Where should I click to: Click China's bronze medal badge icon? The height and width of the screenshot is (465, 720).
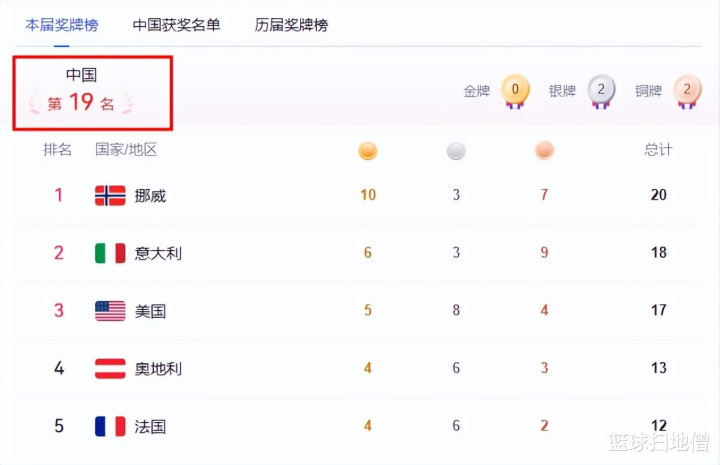(687, 90)
